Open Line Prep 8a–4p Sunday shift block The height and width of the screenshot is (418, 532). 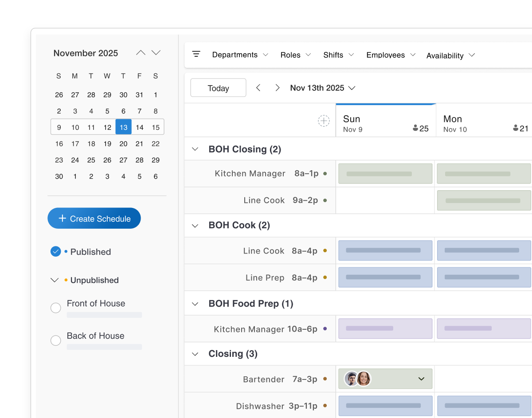385,277
